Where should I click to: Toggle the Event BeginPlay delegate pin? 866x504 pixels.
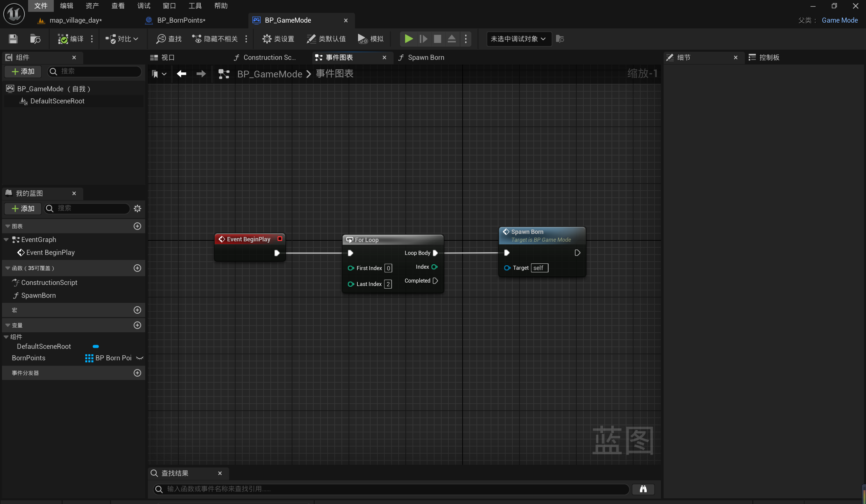[280, 239]
